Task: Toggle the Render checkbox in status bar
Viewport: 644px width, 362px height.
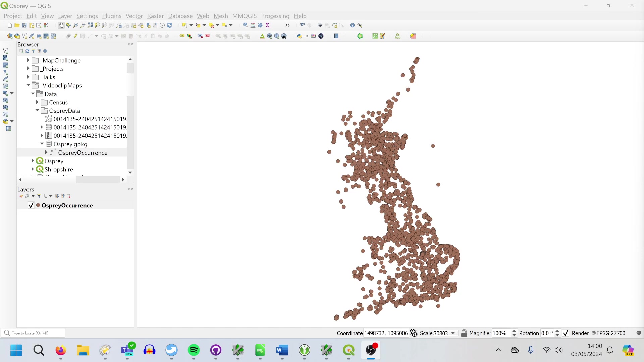Action: point(565,333)
